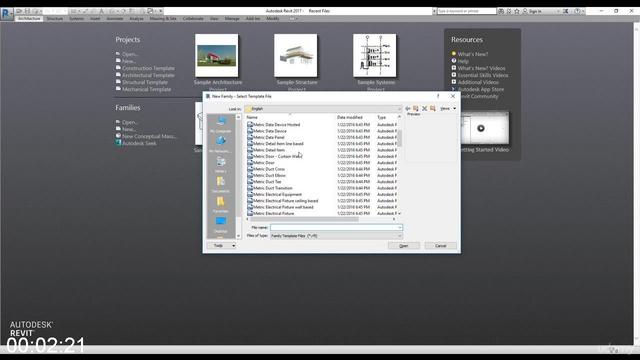
Task: Click Mechanical Template link
Action: coord(147,89)
